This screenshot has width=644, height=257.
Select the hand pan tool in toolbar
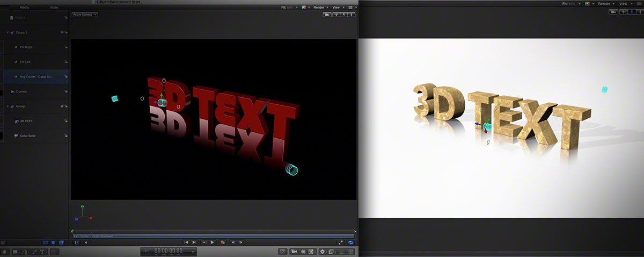(5, 251)
